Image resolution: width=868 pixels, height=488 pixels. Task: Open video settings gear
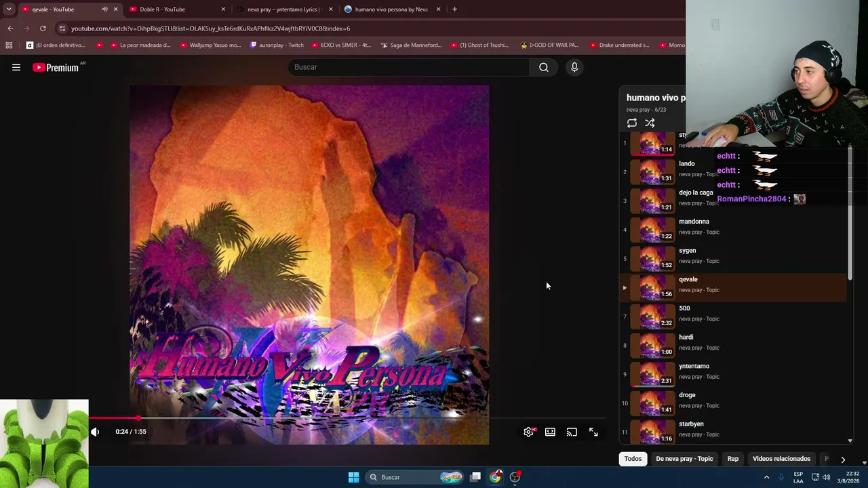(x=528, y=432)
